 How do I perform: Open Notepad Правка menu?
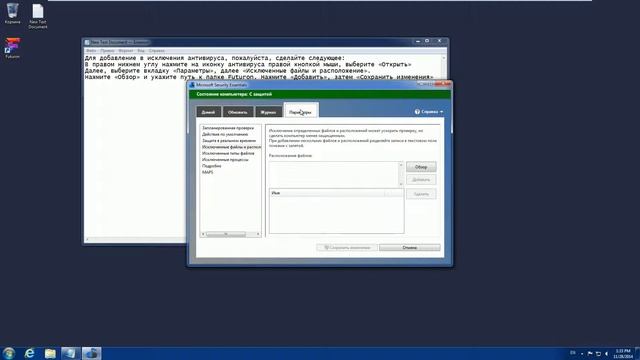tap(107, 51)
